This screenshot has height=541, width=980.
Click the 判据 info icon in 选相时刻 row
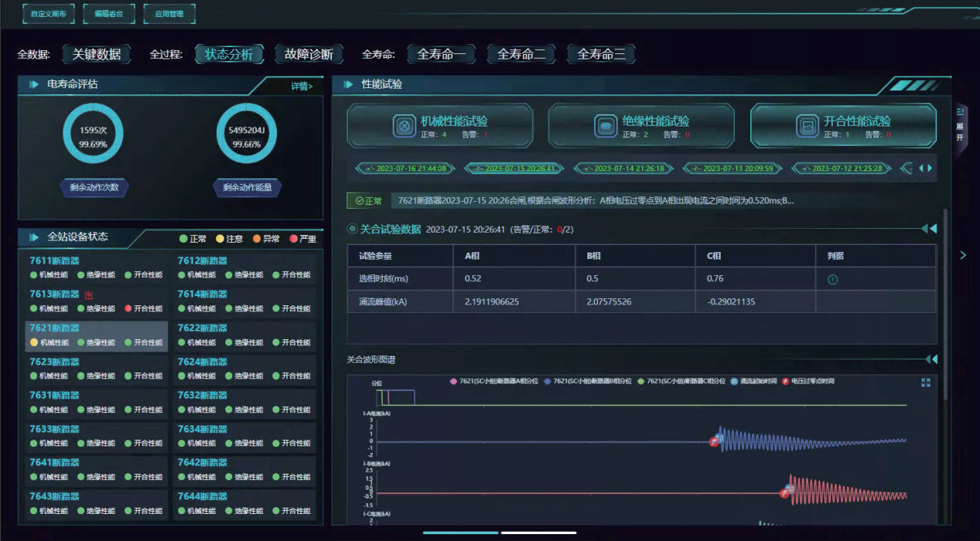point(832,280)
